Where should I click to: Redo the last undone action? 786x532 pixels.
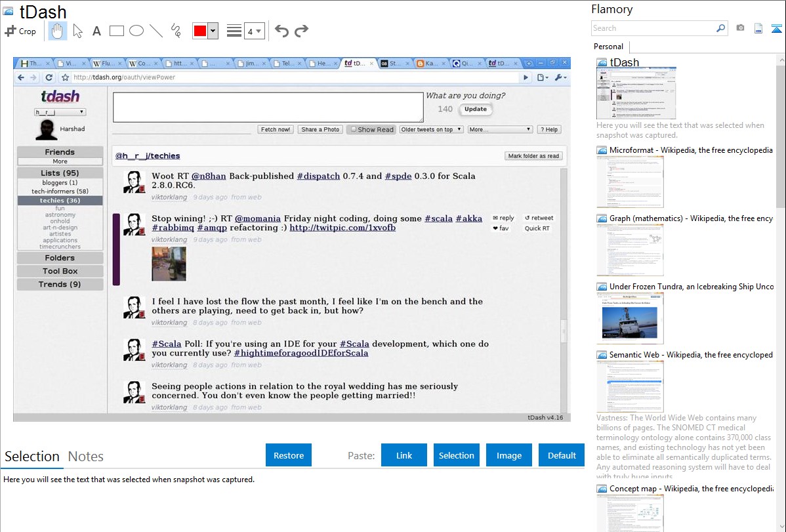tap(301, 31)
